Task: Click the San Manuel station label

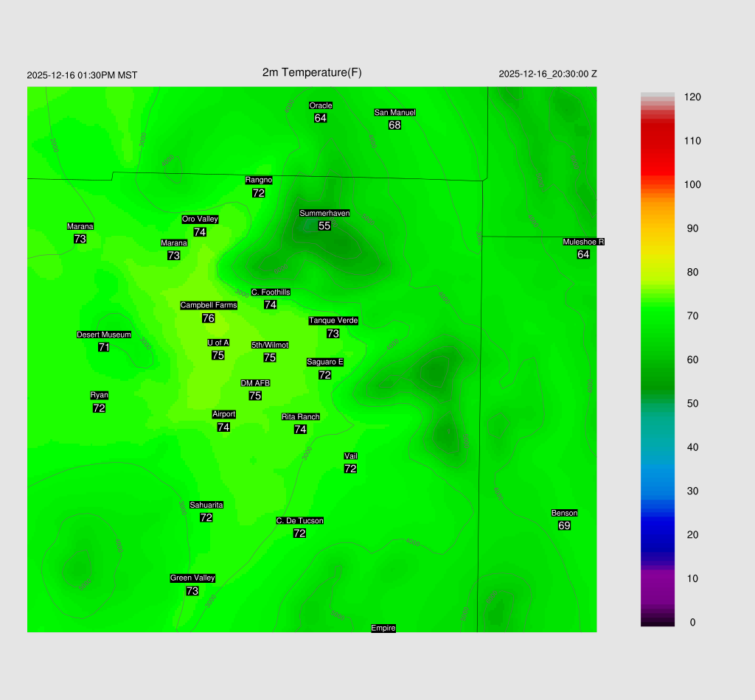Action: tap(394, 113)
